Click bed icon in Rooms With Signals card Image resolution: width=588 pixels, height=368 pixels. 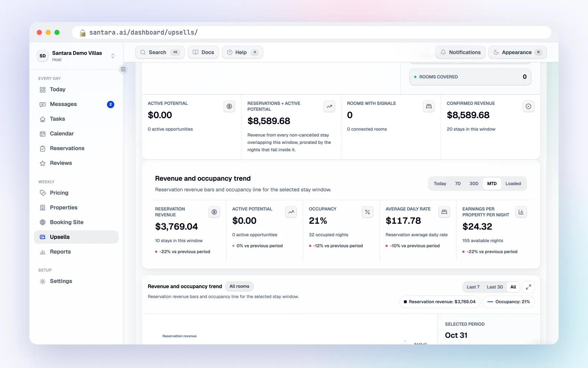tap(429, 106)
